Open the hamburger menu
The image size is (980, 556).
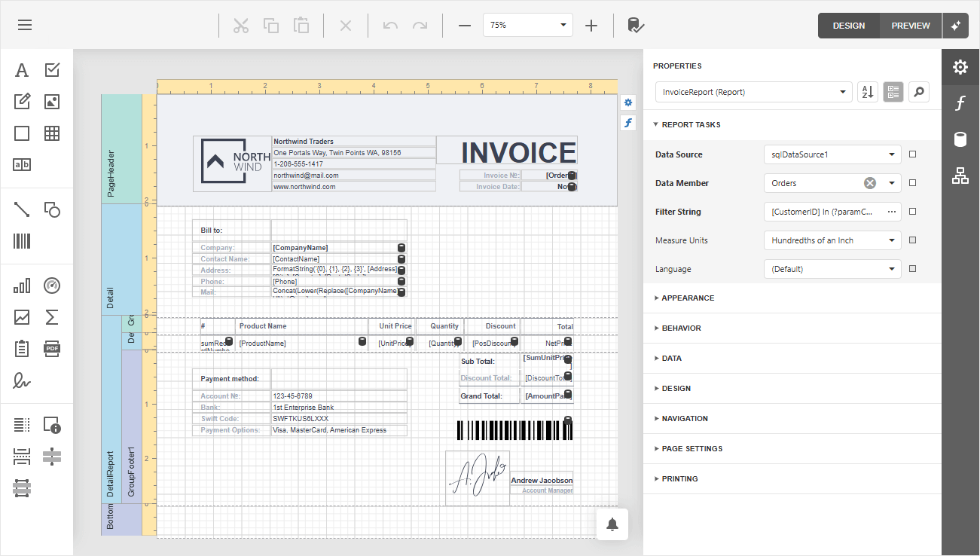pyautogui.click(x=24, y=25)
